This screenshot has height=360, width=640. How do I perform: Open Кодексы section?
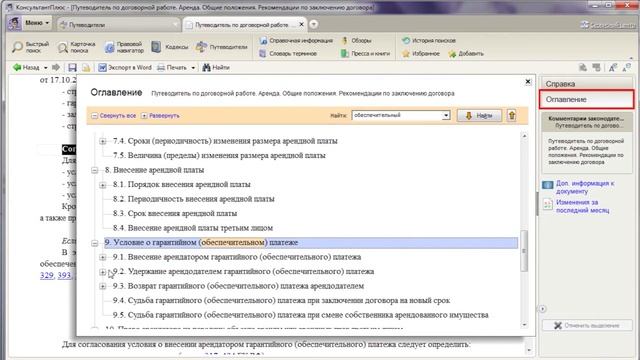[x=170, y=47]
